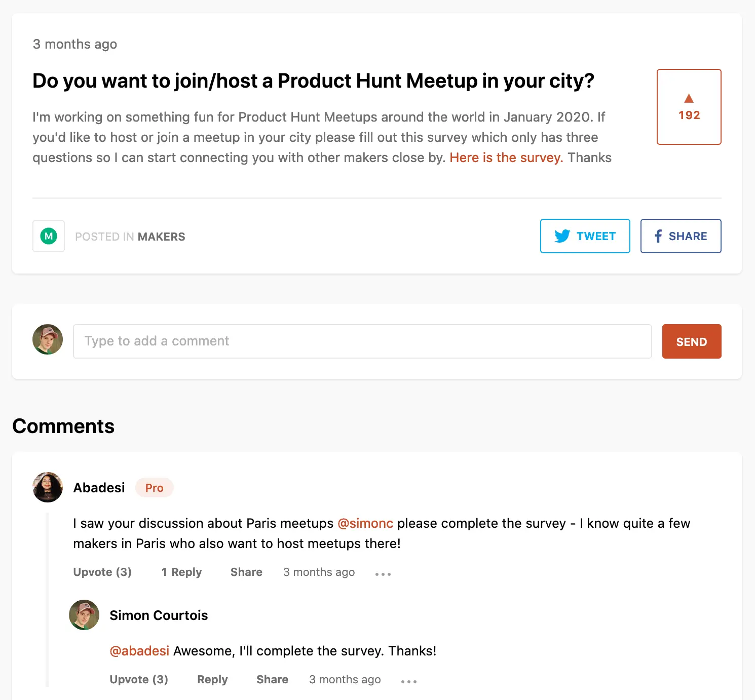
Task: Share the discussion on Facebook
Action: click(681, 236)
